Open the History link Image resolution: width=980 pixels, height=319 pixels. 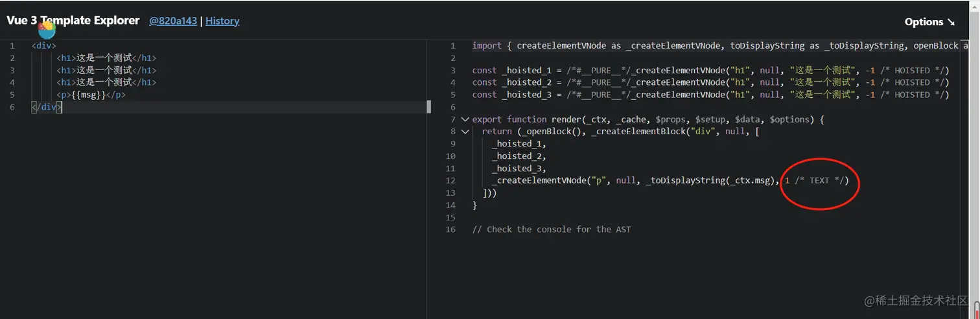[x=222, y=21]
